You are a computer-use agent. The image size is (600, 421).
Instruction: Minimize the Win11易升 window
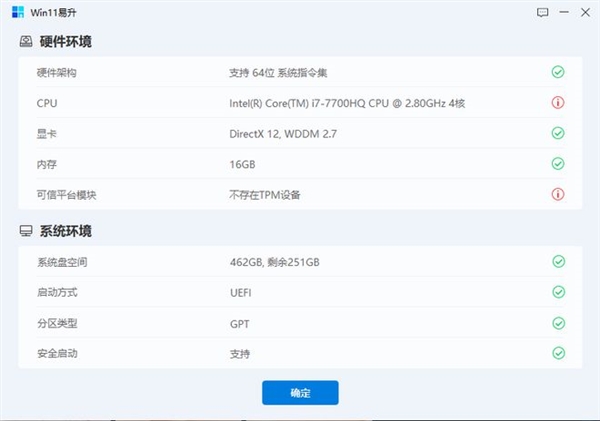coord(564,12)
